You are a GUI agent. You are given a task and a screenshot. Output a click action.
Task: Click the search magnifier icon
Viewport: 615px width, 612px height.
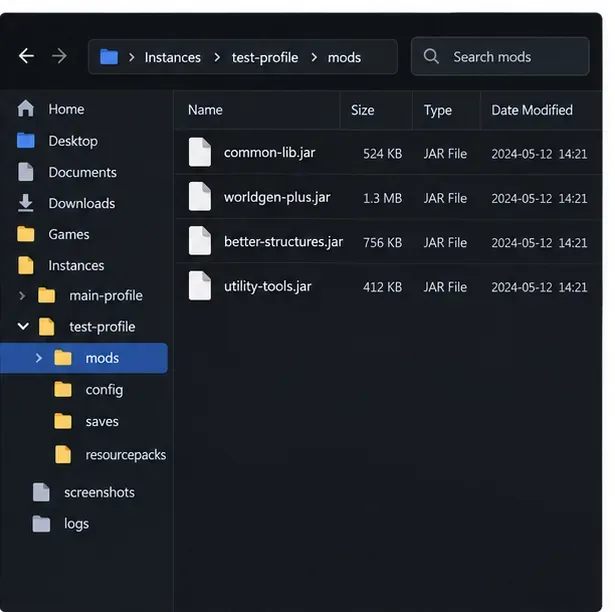tap(431, 56)
